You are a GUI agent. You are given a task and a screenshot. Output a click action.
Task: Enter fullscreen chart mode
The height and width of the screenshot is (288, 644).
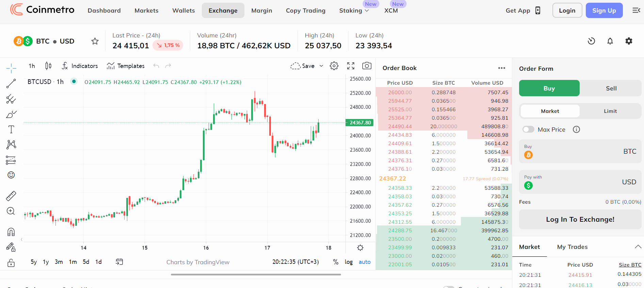[351, 66]
